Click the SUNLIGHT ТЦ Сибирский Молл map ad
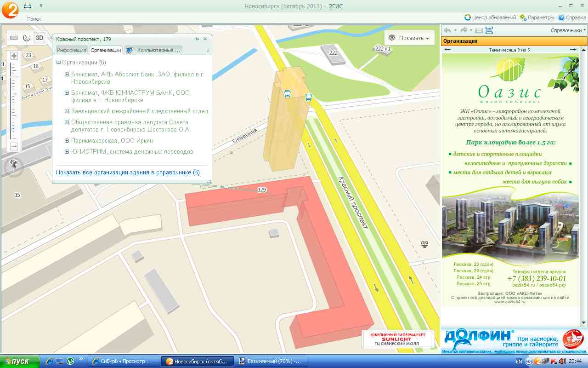 coord(398,339)
